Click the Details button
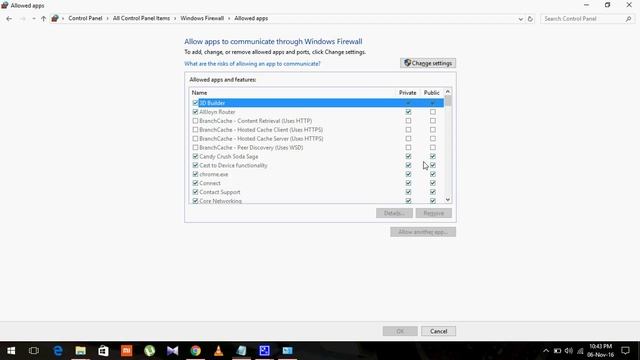The height and width of the screenshot is (360, 640). point(394,213)
